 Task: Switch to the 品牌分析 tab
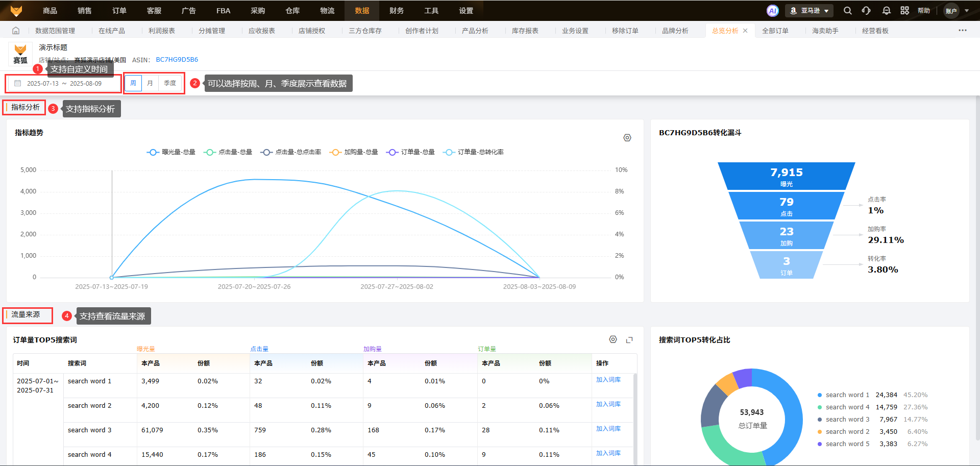coord(675,31)
